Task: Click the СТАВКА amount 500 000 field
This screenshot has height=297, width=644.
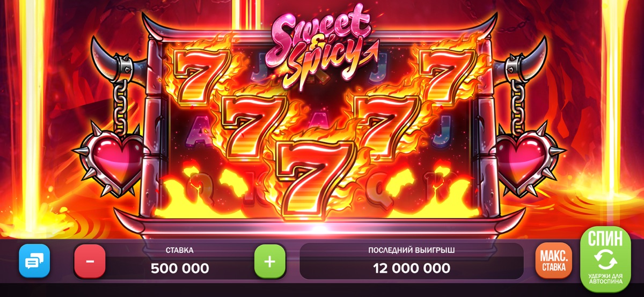Action: 180,261
